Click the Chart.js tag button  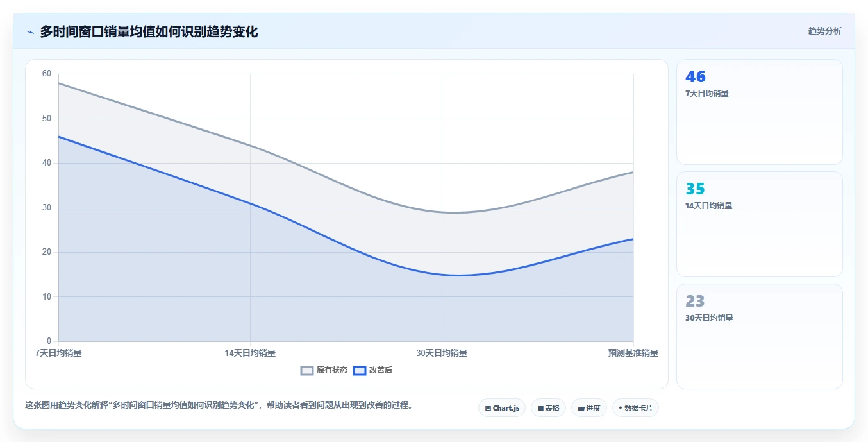[x=502, y=408]
